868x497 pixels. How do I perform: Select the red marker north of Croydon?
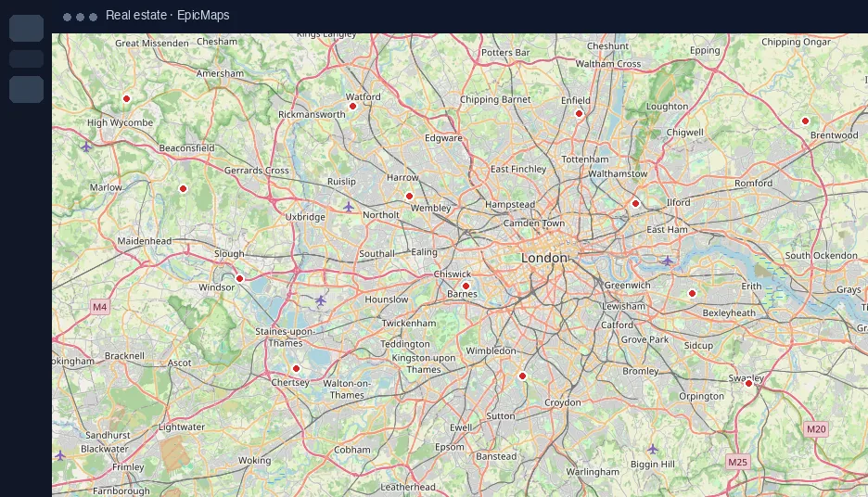pyautogui.click(x=523, y=376)
